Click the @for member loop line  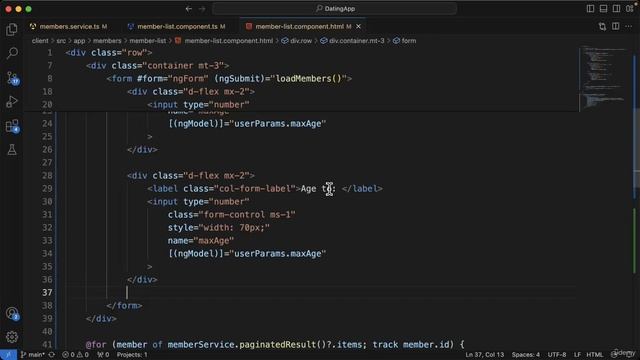click(x=275, y=344)
